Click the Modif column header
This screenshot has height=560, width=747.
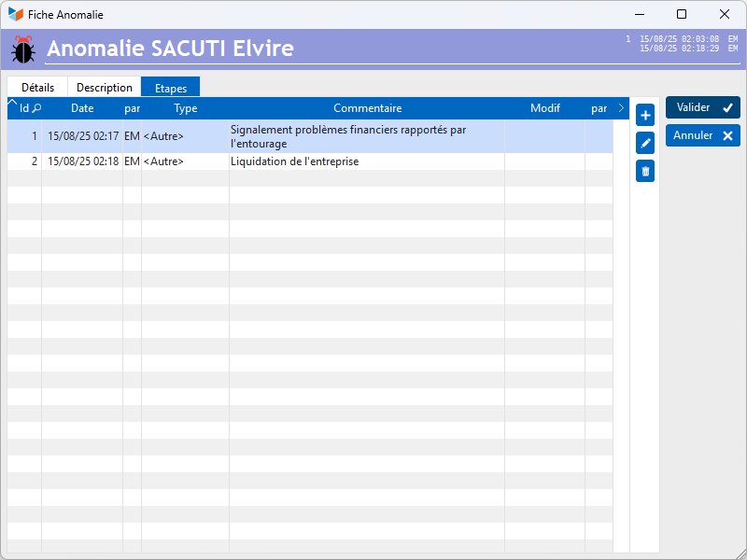pyautogui.click(x=544, y=108)
